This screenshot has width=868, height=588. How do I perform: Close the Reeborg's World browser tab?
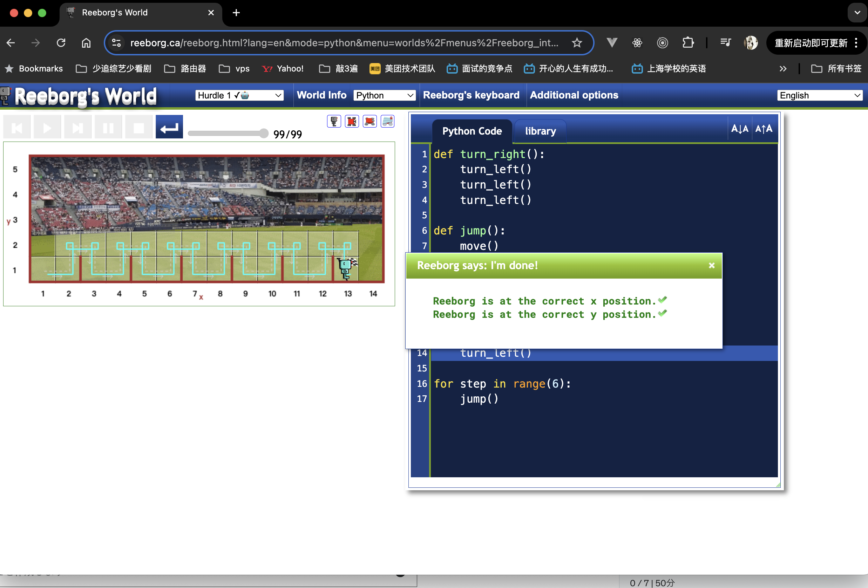click(x=211, y=13)
